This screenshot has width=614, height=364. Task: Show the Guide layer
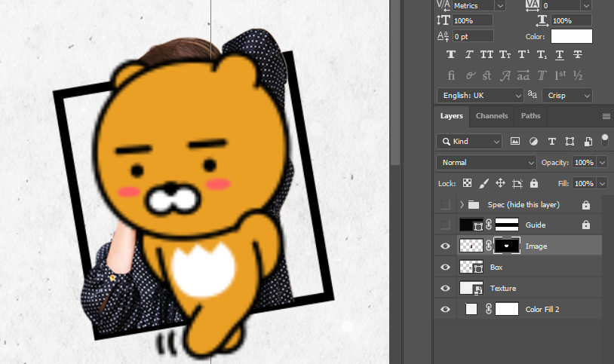pos(445,225)
